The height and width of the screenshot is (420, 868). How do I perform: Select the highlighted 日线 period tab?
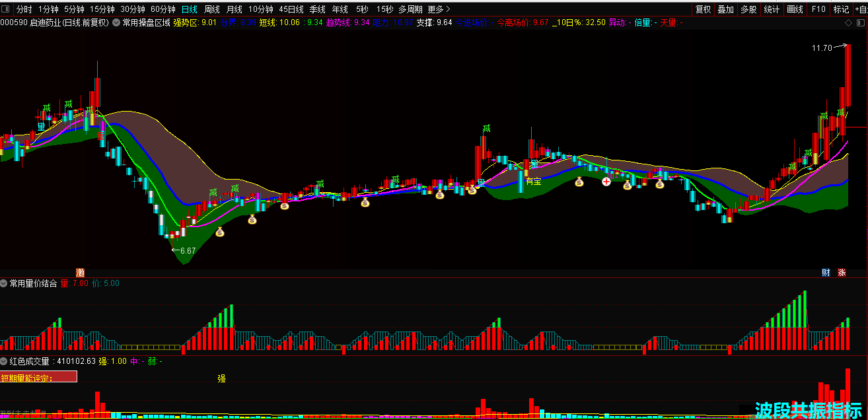pyautogui.click(x=190, y=9)
